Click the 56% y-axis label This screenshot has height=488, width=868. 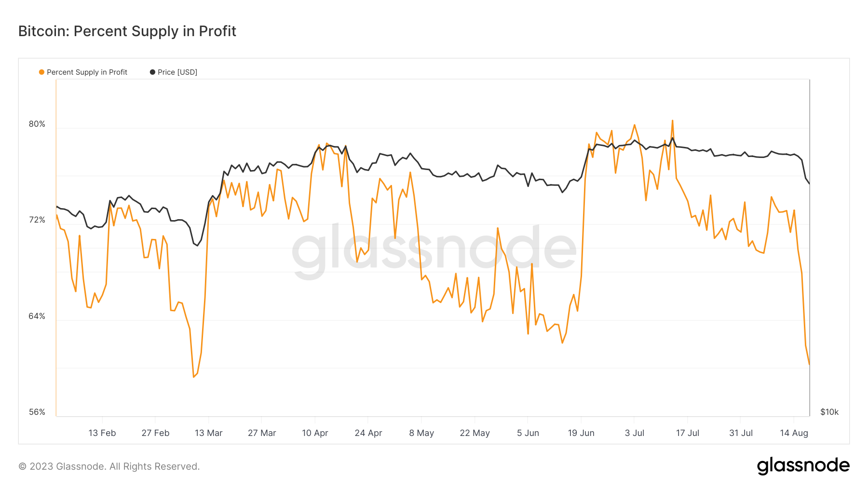click(37, 412)
